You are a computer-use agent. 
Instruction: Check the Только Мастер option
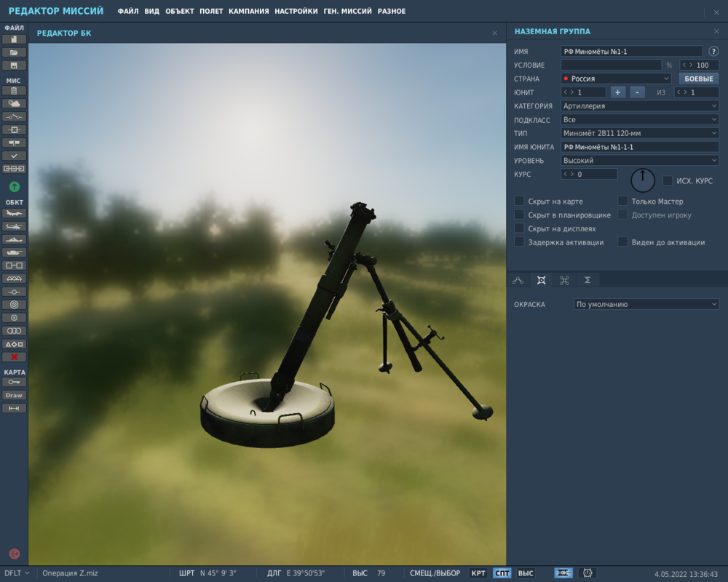(x=623, y=201)
